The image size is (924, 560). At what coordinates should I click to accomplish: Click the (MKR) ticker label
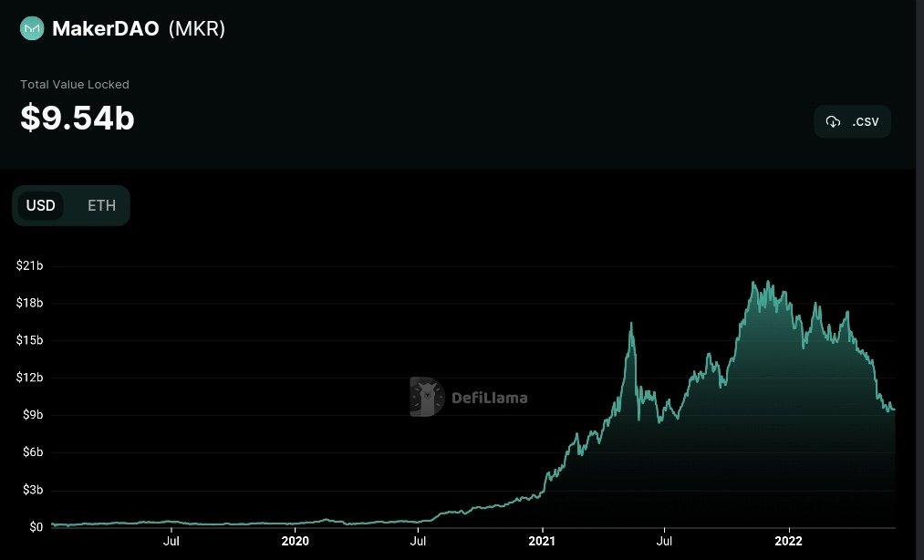[197, 28]
